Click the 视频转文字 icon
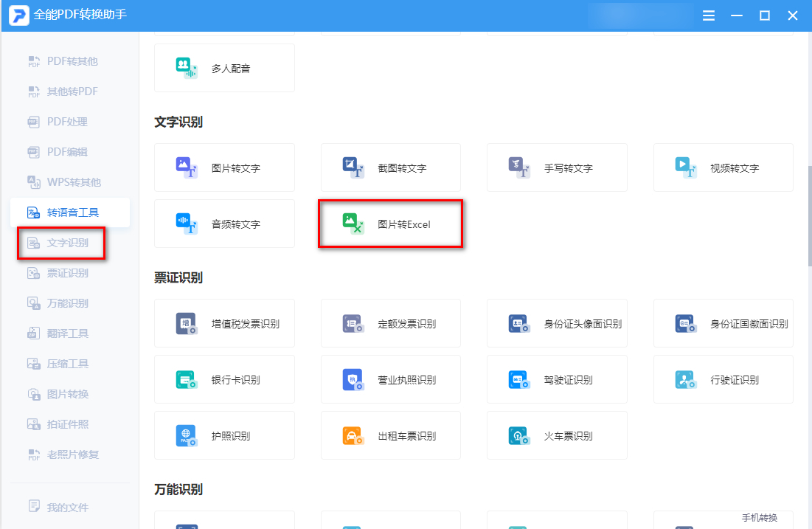 click(x=685, y=167)
